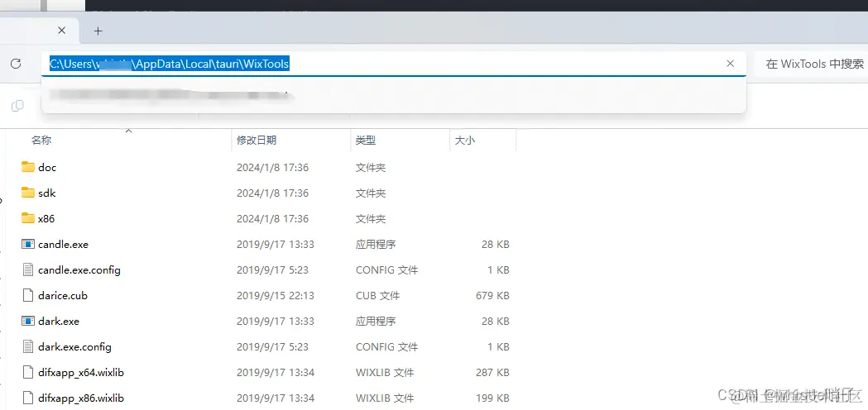Click the doc folder icon
Viewport: 868px width, 410px height.
(28, 166)
